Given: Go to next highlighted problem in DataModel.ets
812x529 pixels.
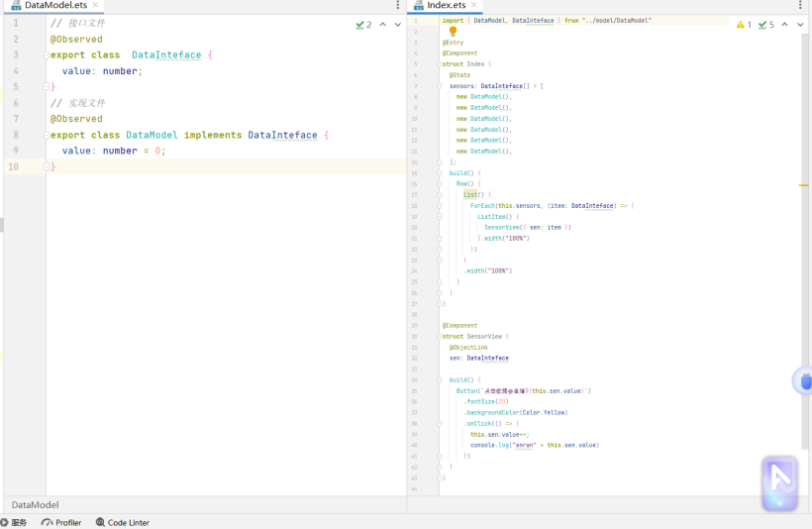Looking at the screenshot, I should pos(398,25).
